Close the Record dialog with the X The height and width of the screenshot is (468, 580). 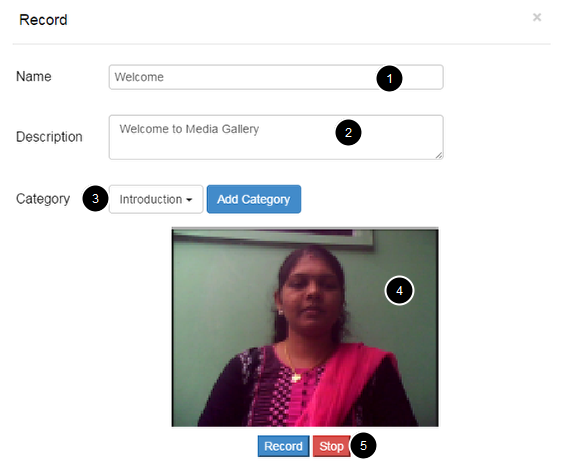(x=537, y=17)
